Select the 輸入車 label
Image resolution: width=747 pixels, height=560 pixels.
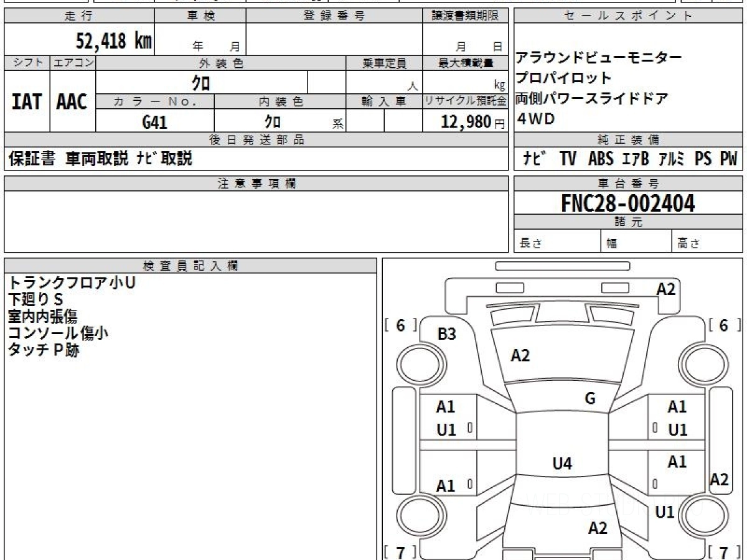click(384, 101)
